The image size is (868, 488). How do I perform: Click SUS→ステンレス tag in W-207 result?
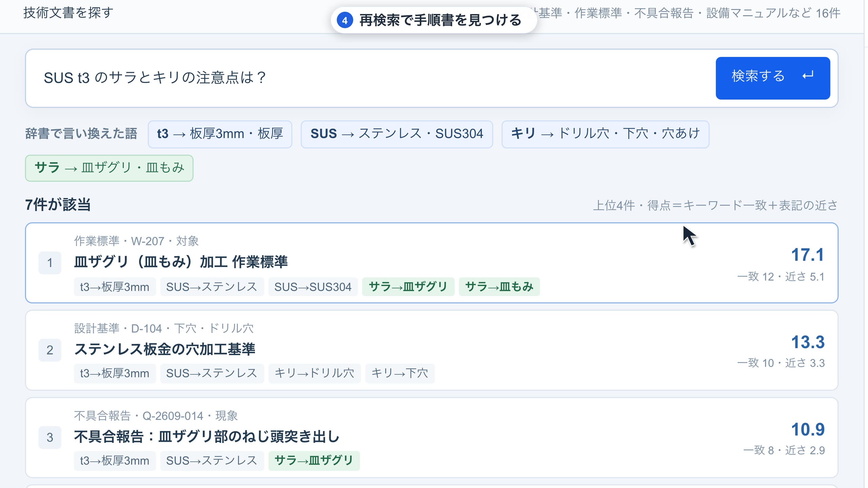[212, 287]
